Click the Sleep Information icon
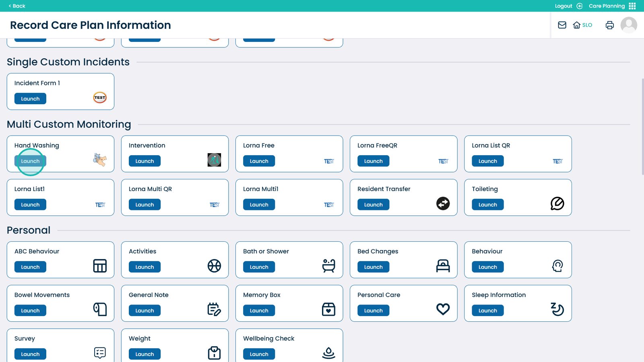Viewport: 644px width, 362px height. click(557, 309)
